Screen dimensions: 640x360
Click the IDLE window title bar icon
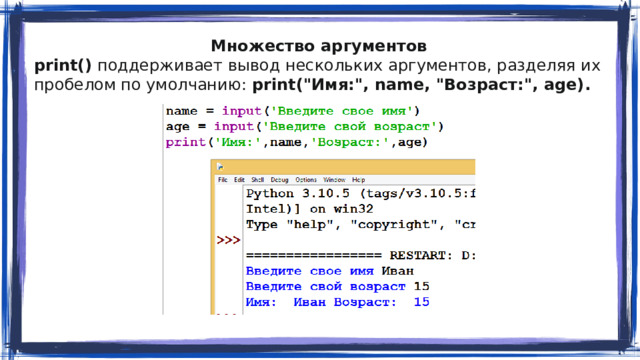pyautogui.click(x=220, y=166)
